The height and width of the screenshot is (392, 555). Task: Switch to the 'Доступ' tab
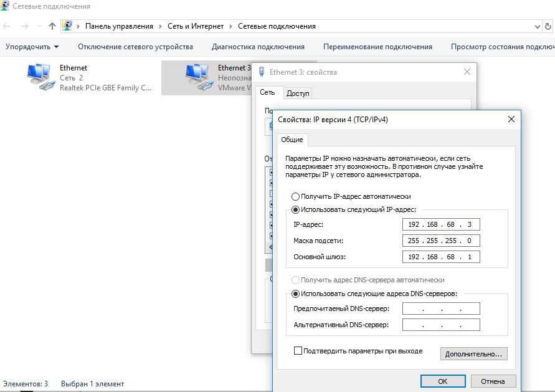[298, 93]
